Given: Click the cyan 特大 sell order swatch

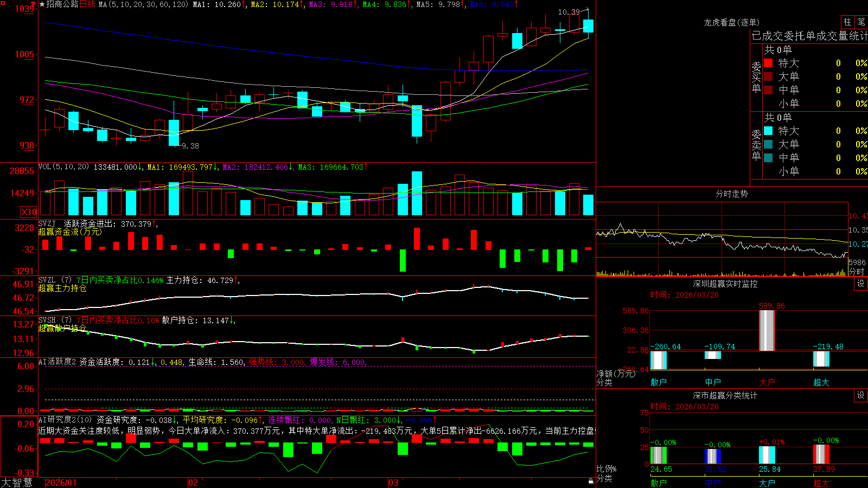Looking at the screenshot, I should (x=768, y=131).
